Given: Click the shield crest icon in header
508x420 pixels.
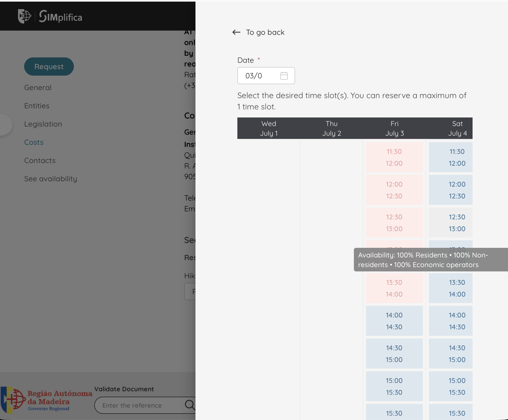Looking at the screenshot, I should click(24, 16).
